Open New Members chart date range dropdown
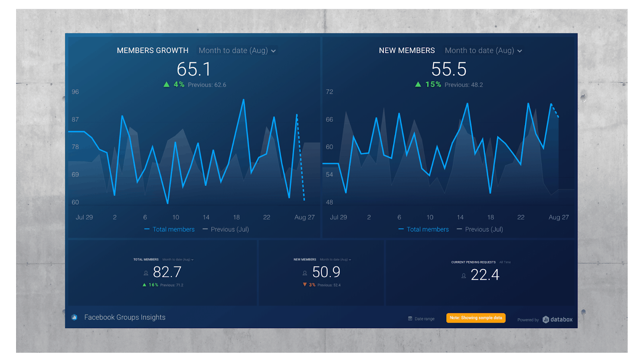644x362 pixels. click(x=483, y=51)
